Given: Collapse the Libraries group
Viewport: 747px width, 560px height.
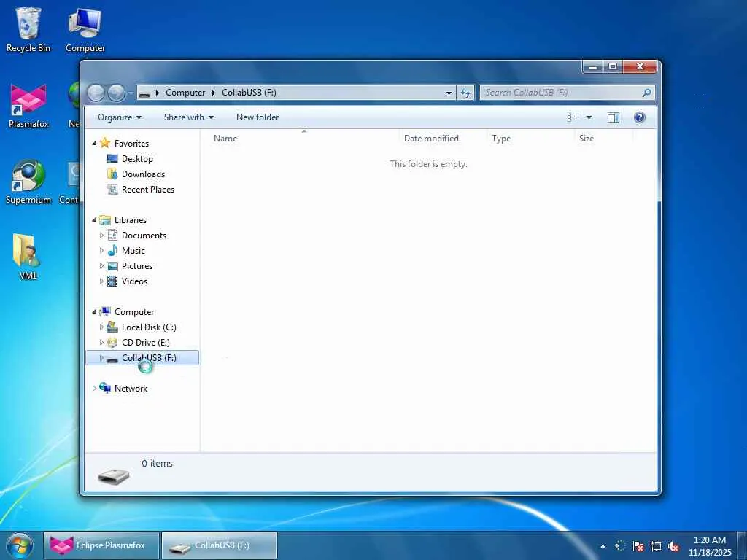Looking at the screenshot, I should 94,220.
